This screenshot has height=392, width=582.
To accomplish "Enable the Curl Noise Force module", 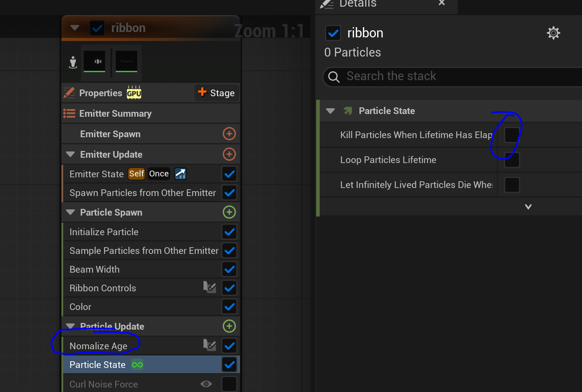I will [229, 384].
